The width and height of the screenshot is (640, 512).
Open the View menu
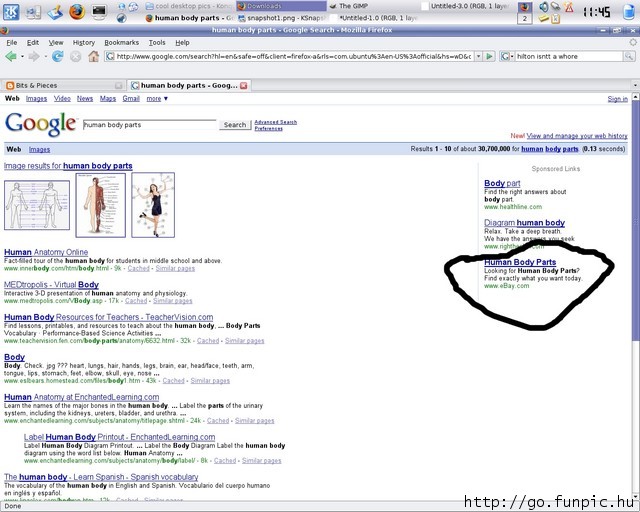(x=56, y=42)
